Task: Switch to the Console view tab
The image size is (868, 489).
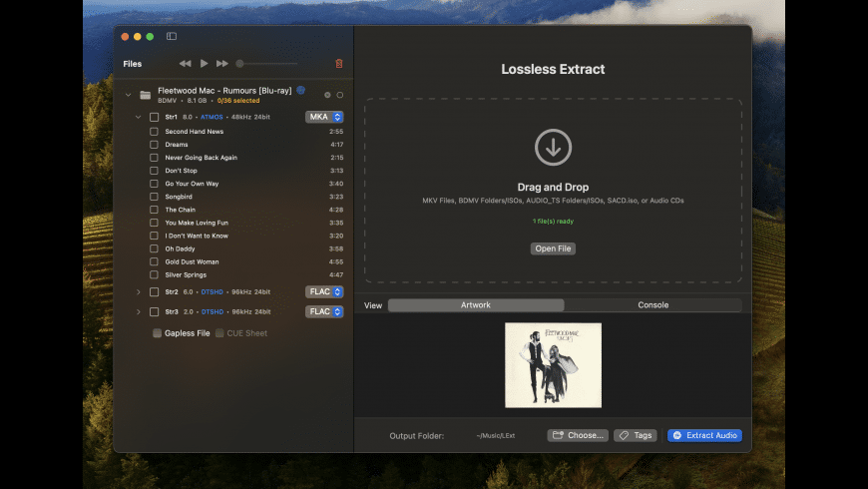Action: pyautogui.click(x=653, y=305)
